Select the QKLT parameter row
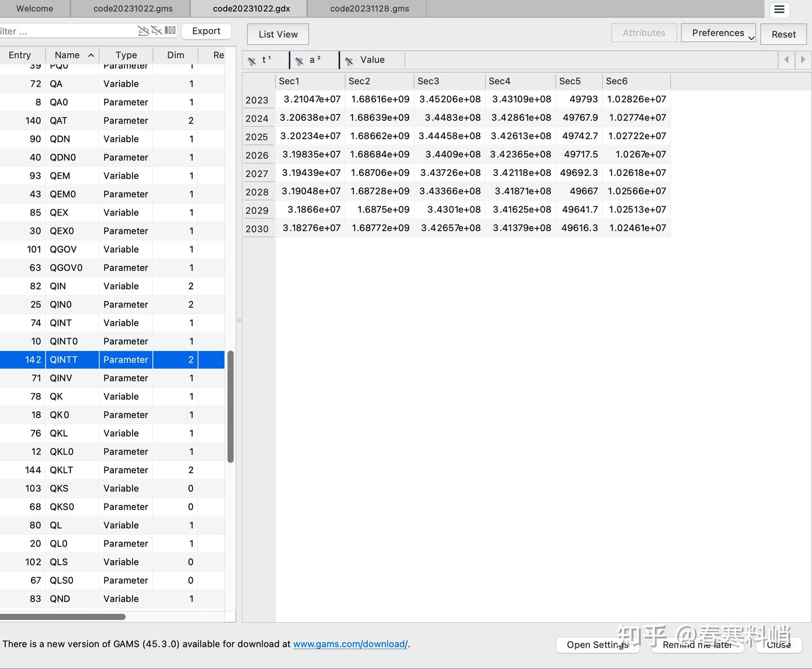Screen dimensions: 812x669 (x=112, y=470)
